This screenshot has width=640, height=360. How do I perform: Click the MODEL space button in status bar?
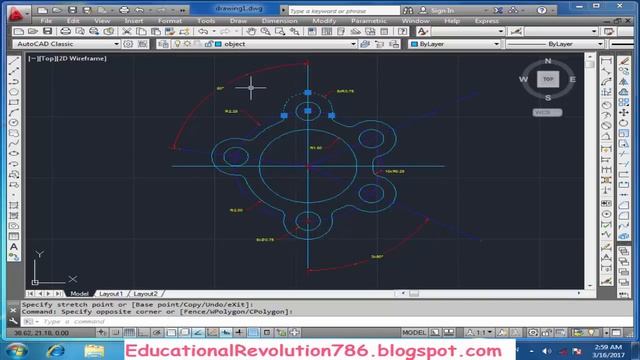click(x=414, y=333)
